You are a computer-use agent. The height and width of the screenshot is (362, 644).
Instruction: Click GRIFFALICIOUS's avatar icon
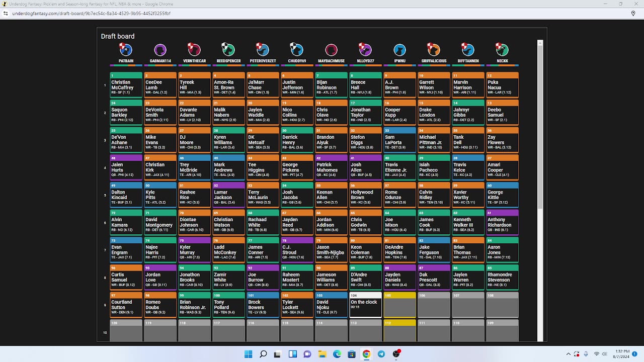click(434, 50)
